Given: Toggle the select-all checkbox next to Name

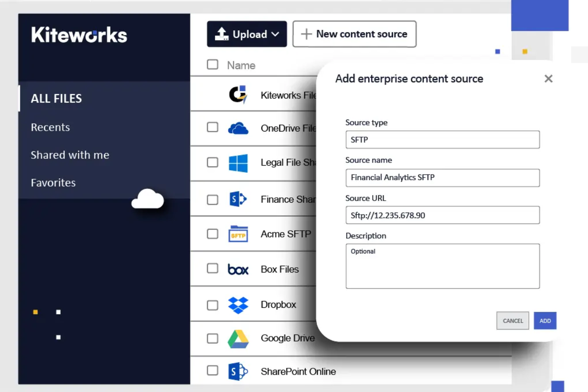Looking at the screenshot, I should click(213, 64).
